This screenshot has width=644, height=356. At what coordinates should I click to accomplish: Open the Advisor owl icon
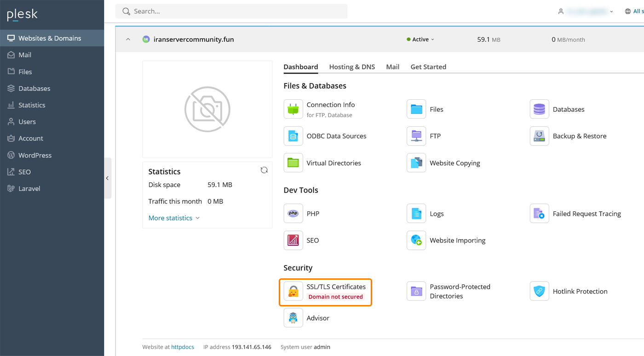[x=293, y=318]
